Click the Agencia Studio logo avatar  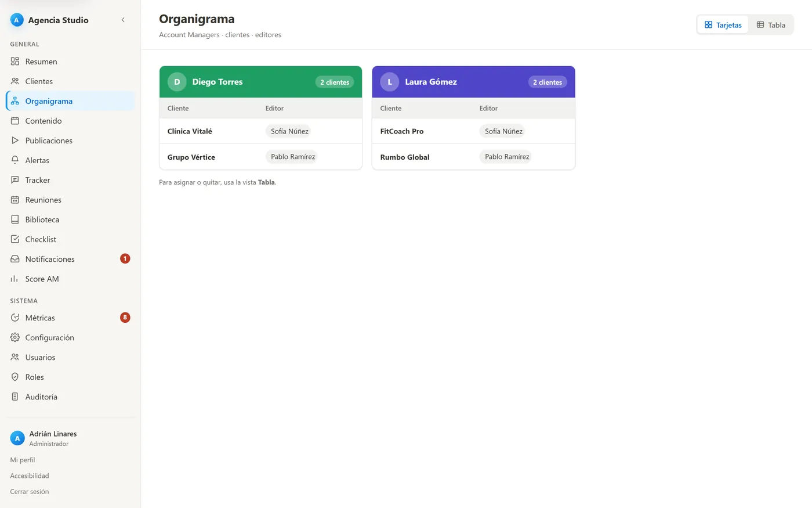tap(16, 20)
